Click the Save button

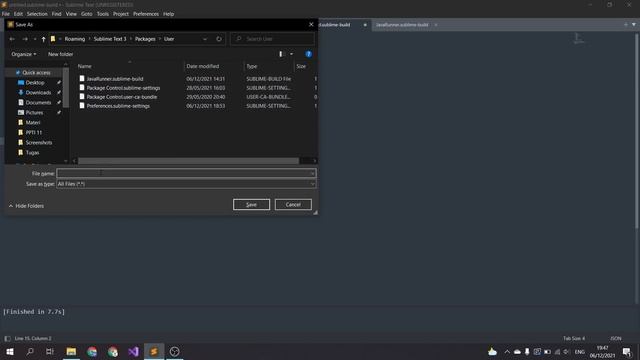click(251, 204)
